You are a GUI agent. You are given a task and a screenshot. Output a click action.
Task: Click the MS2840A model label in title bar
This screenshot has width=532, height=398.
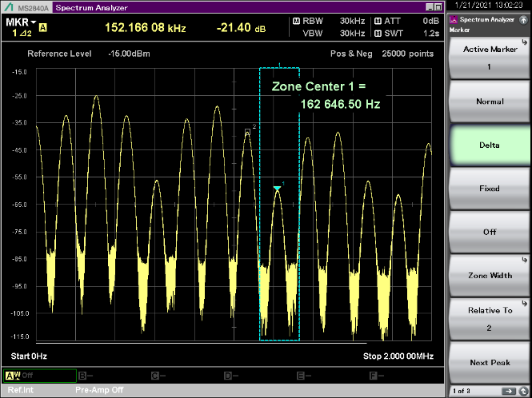(33, 7)
